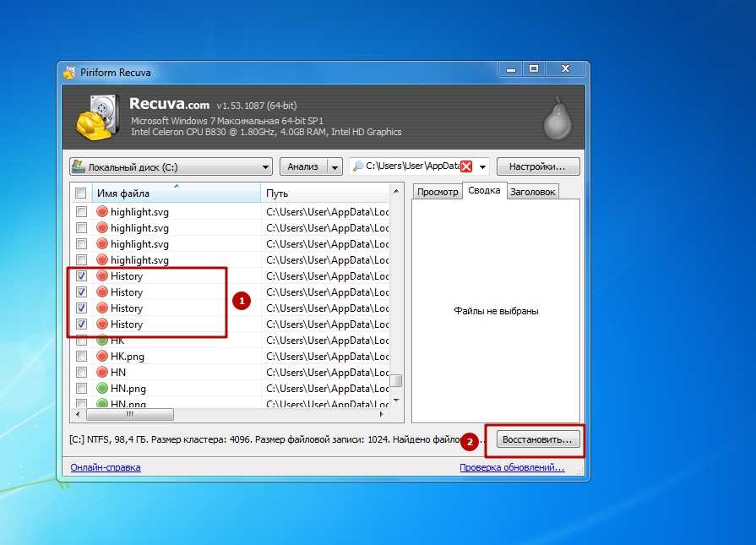This screenshot has height=545, width=756.
Task: Start the scan with the Анализ button
Action: click(x=303, y=166)
